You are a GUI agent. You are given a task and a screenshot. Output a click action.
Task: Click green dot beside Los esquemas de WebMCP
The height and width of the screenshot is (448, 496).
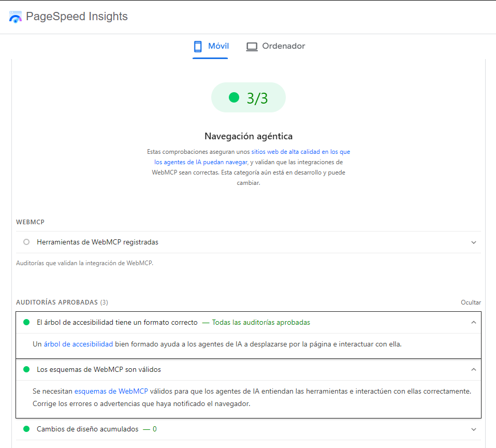pyautogui.click(x=26, y=369)
